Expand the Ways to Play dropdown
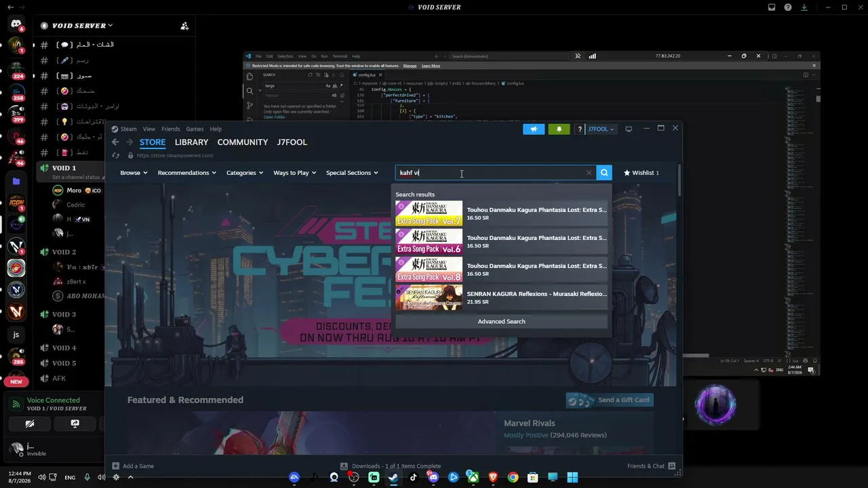 294,173
